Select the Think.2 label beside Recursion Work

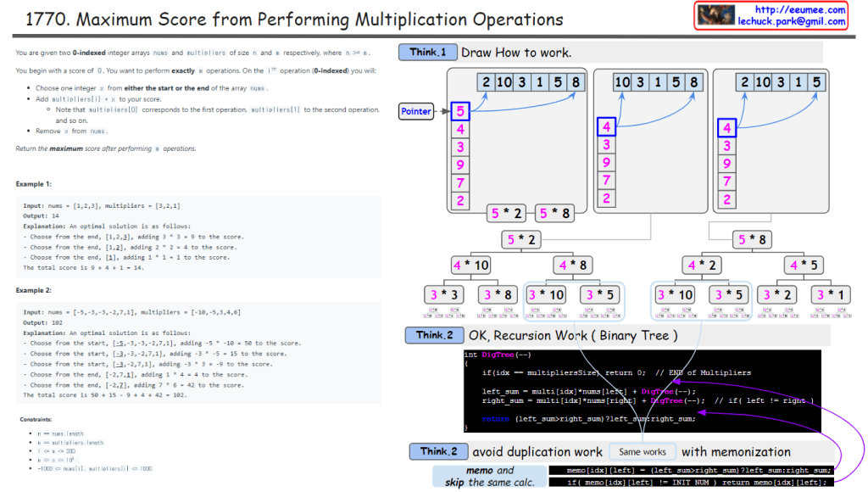pyautogui.click(x=434, y=335)
